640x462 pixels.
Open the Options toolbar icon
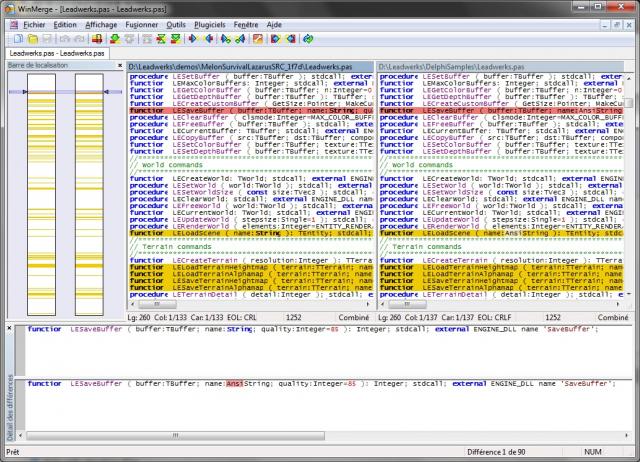258,38
